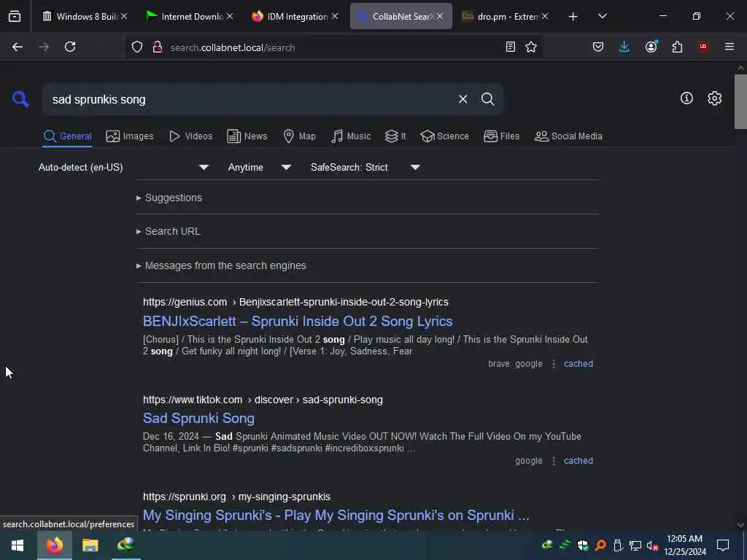Select the Images search category
This screenshot has width=747, height=560.
[x=130, y=136]
